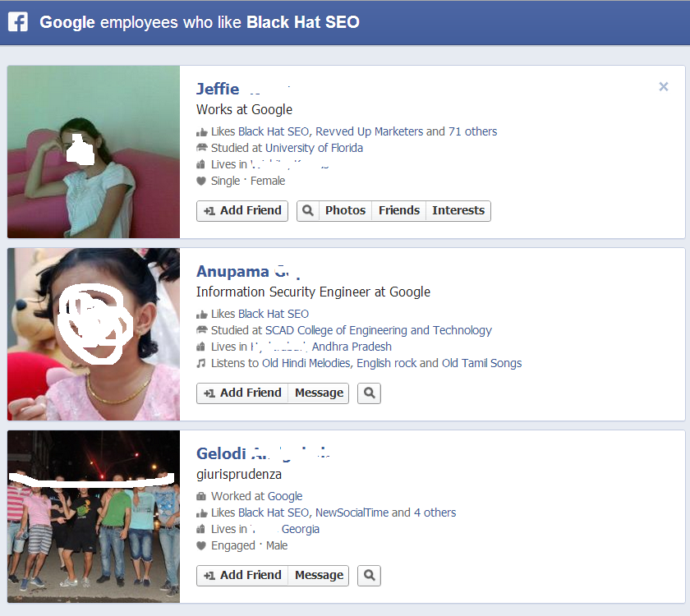The image size is (690, 616).
Task: Click Jeffie's profile photo thumbnail
Action: [94, 152]
